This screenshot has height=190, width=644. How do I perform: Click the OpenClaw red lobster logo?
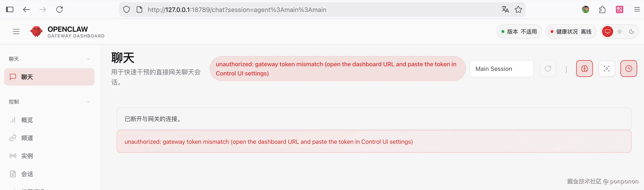36,32
